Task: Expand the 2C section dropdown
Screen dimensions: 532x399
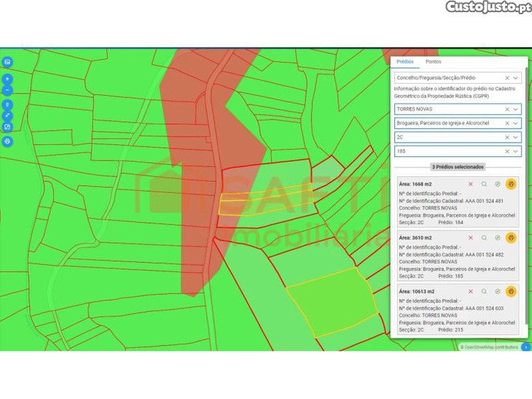Action: tap(516, 137)
